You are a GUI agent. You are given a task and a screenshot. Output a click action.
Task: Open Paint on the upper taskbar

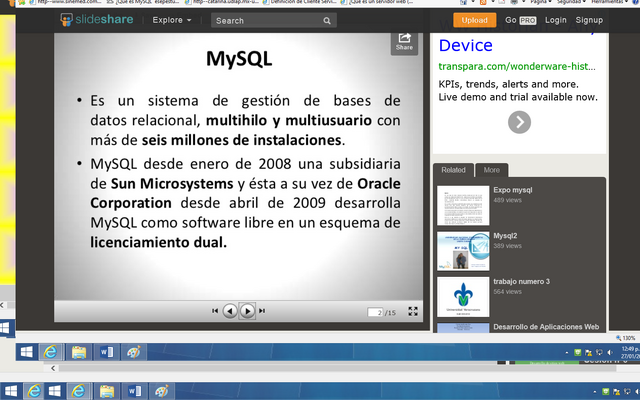click(133, 352)
